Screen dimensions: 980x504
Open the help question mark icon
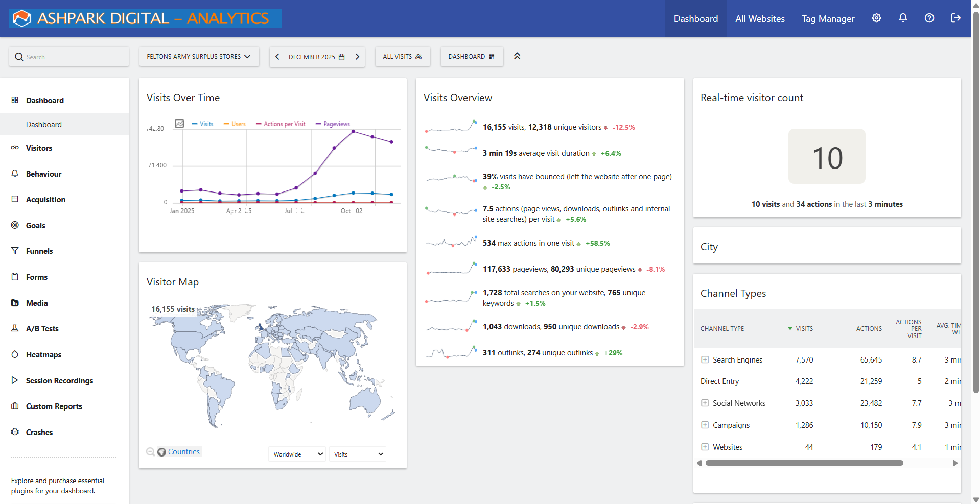click(929, 18)
